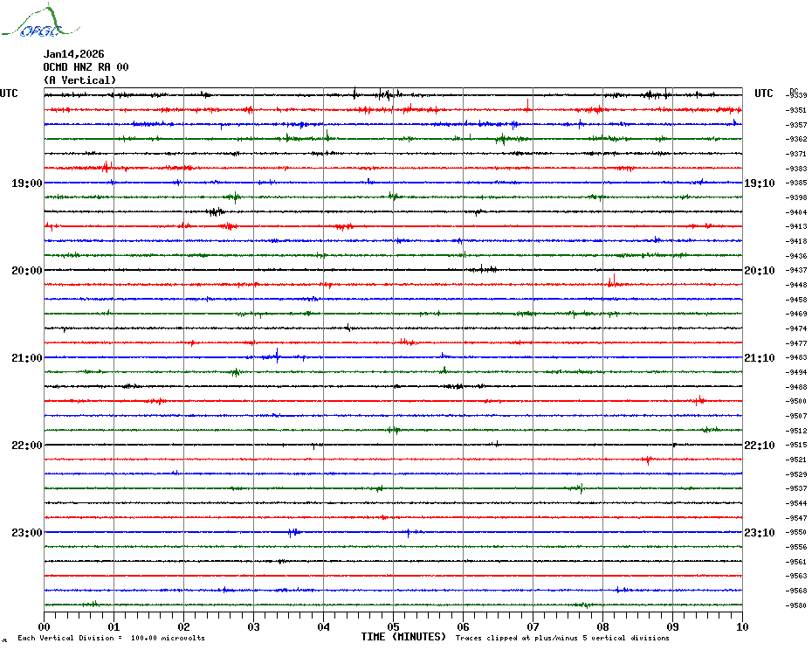Click the DC offset value '-9362'
The width and height of the screenshot is (812, 650).
796,139
